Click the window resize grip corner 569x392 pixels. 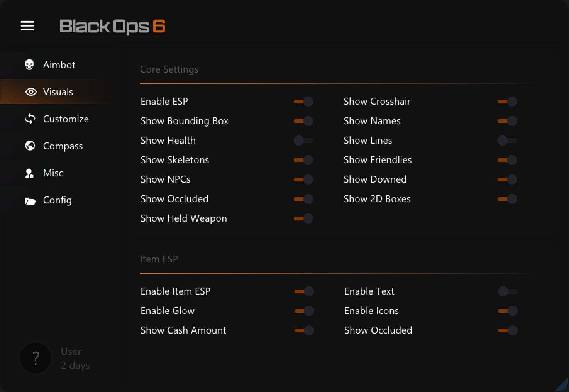(x=563, y=386)
